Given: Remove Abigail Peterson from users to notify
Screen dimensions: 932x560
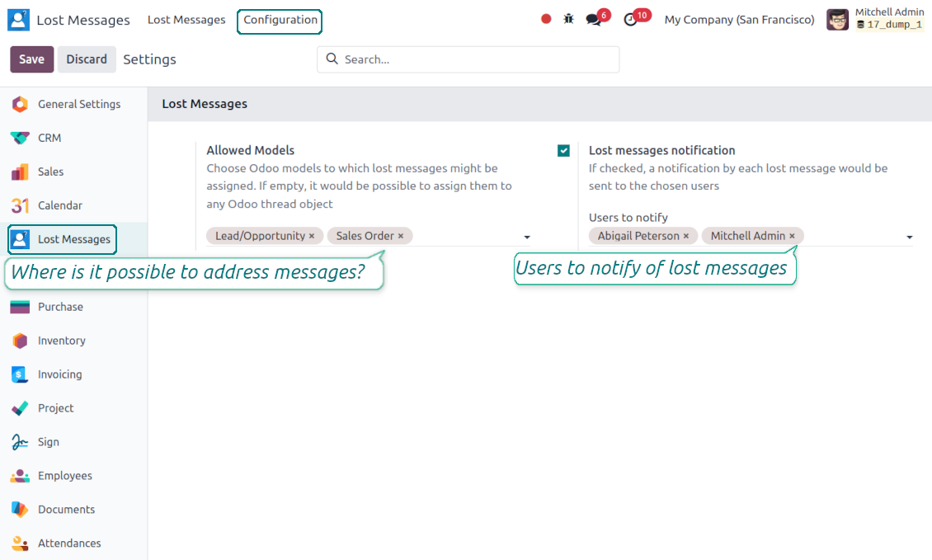Looking at the screenshot, I should pos(686,237).
